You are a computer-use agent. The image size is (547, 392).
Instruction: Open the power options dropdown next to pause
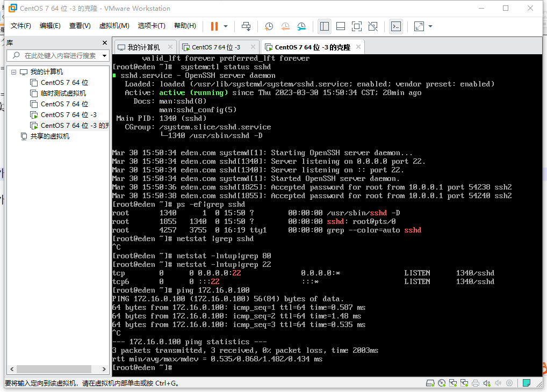pos(226,26)
